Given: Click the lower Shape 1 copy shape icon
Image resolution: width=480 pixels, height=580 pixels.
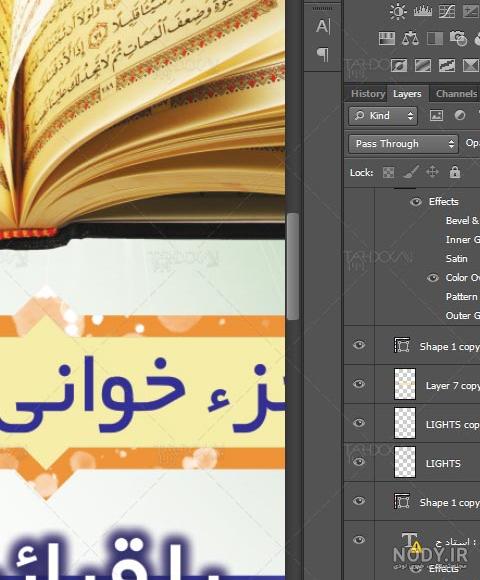Looking at the screenshot, I should tap(402, 501).
